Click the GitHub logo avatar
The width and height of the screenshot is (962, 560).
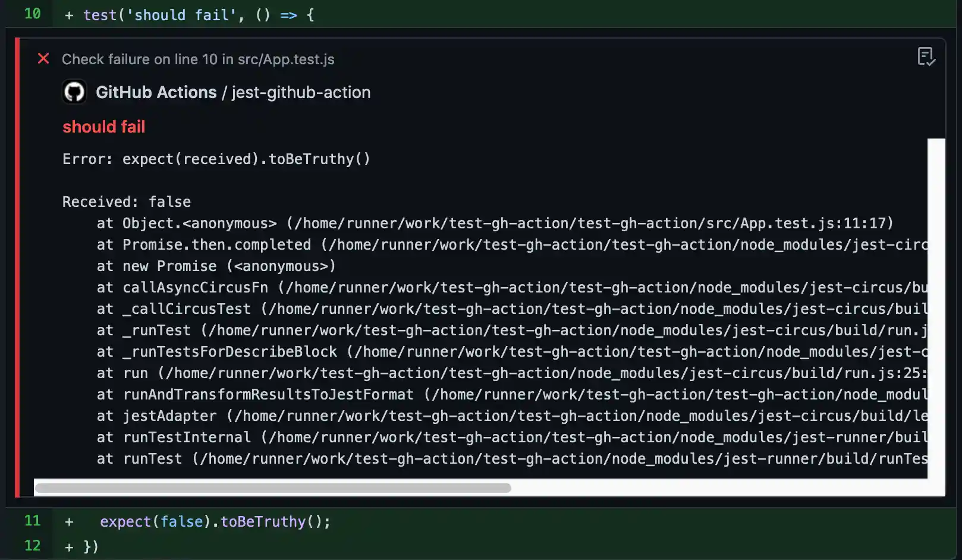74,92
